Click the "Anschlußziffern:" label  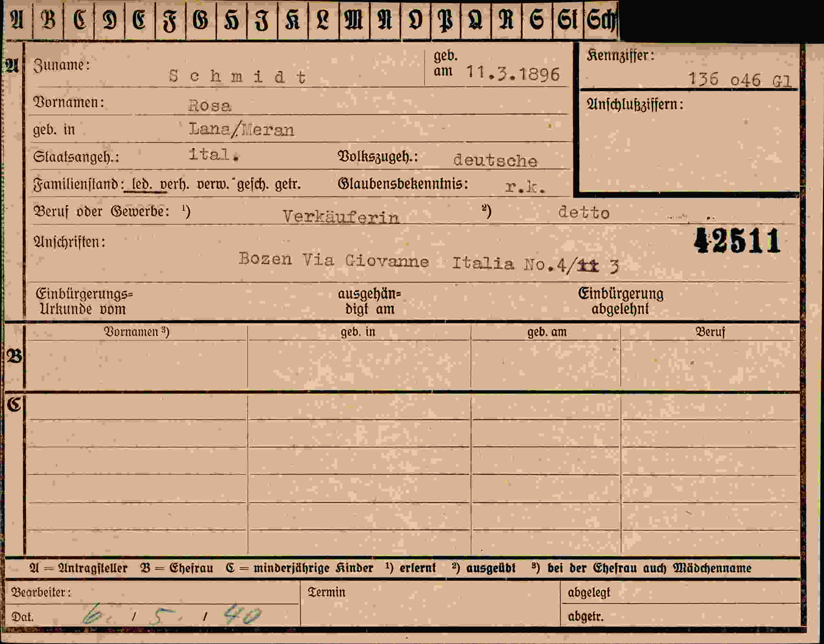coord(635,105)
